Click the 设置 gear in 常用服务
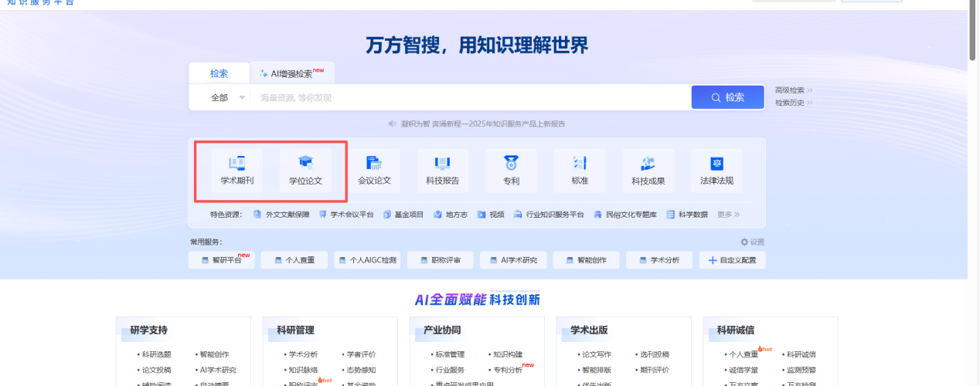The width and height of the screenshot is (980, 386). [x=752, y=242]
